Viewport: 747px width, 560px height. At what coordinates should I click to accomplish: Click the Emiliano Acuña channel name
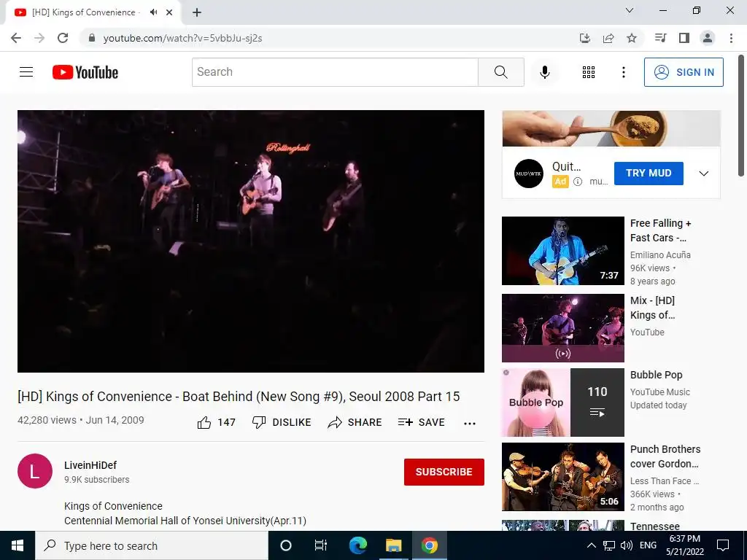coord(660,254)
